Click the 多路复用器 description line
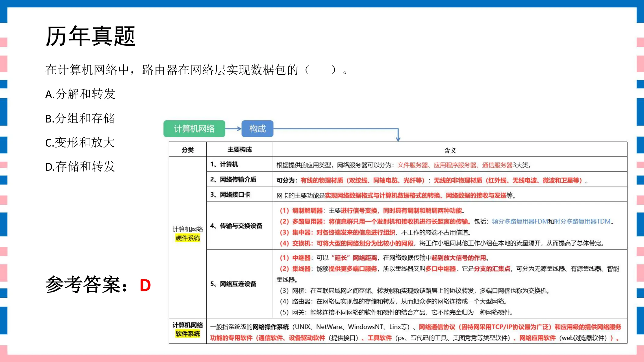Screen dimensions: 644x362 pos(447,222)
